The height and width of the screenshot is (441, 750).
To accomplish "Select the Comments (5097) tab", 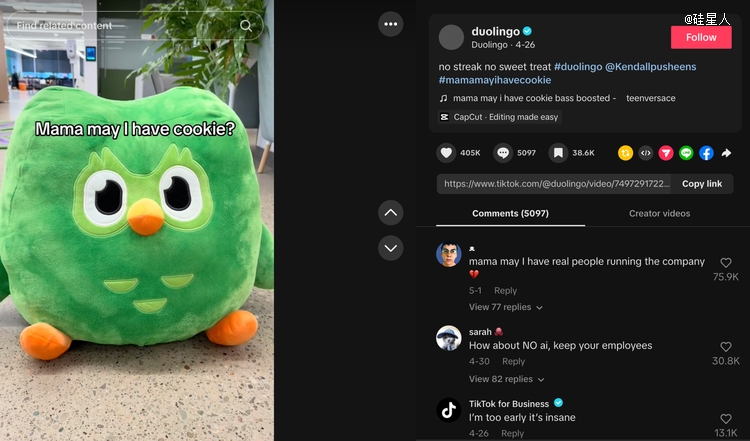I will pyautogui.click(x=510, y=213).
